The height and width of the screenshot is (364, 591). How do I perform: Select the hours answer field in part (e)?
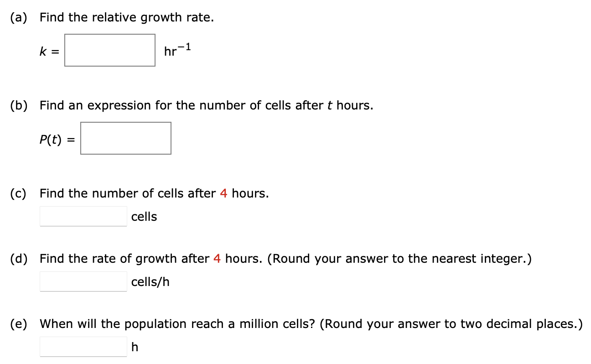coord(83,347)
